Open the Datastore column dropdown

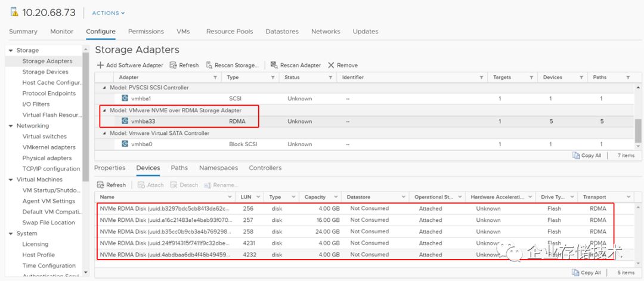[403, 197]
